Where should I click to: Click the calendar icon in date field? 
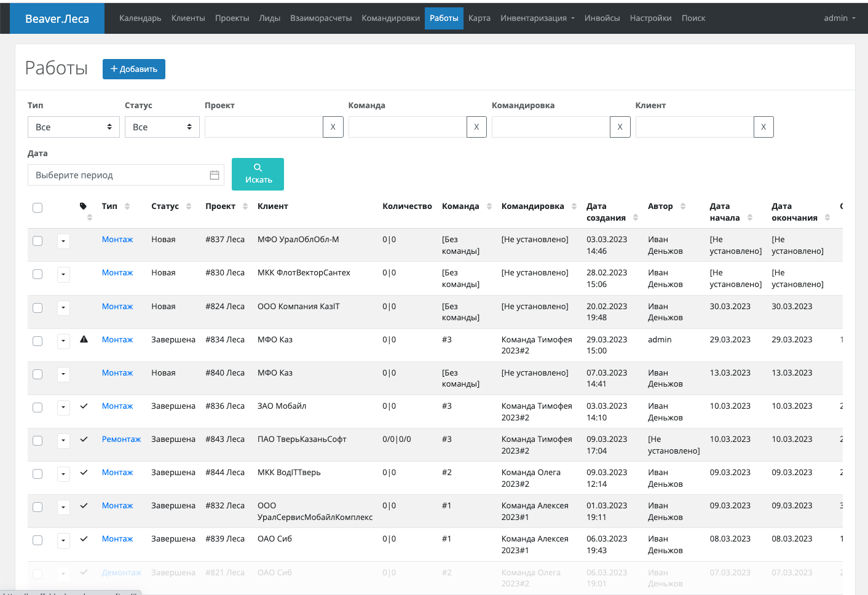point(215,175)
